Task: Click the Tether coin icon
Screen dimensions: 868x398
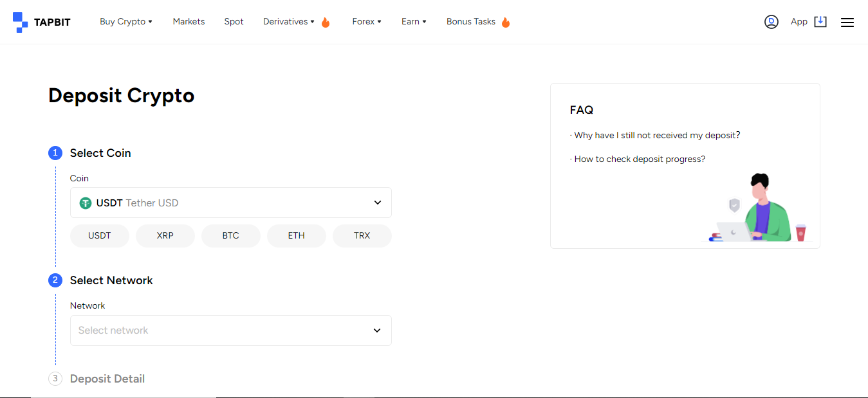Action: click(x=86, y=203)
